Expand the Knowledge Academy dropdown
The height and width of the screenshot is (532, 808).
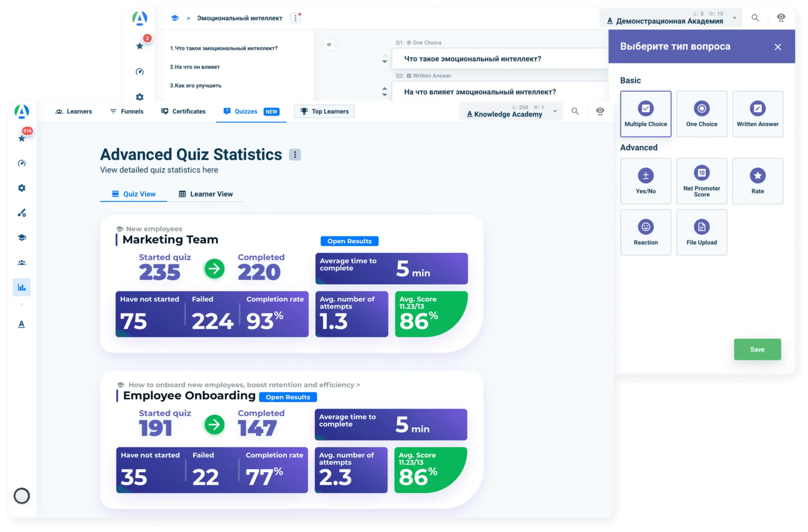555,111
